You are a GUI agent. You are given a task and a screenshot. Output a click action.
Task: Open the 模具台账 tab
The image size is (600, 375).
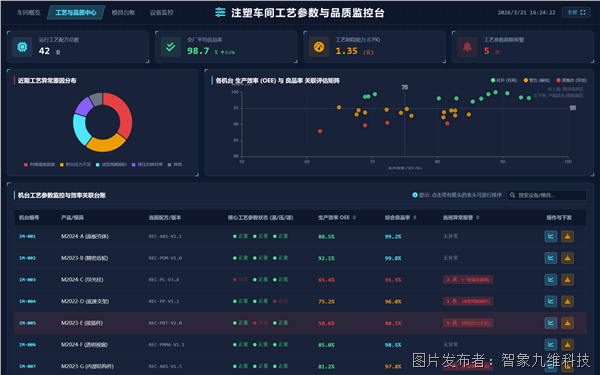(123, 13)
